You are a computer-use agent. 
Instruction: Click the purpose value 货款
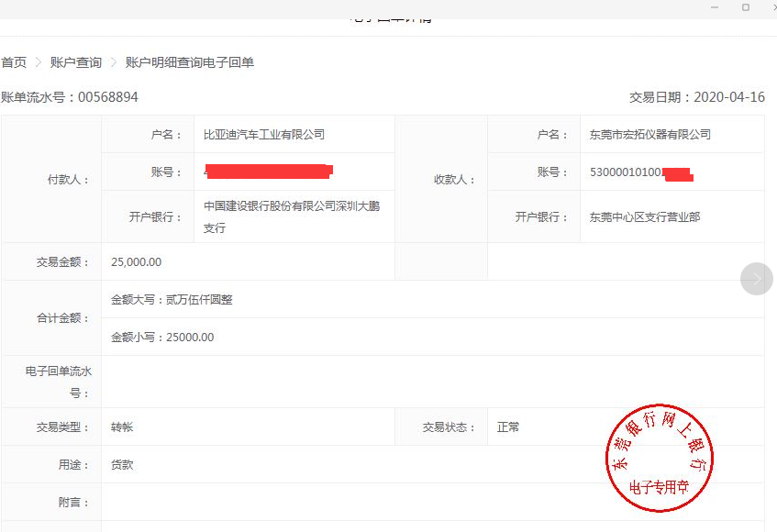click(122, 465)
